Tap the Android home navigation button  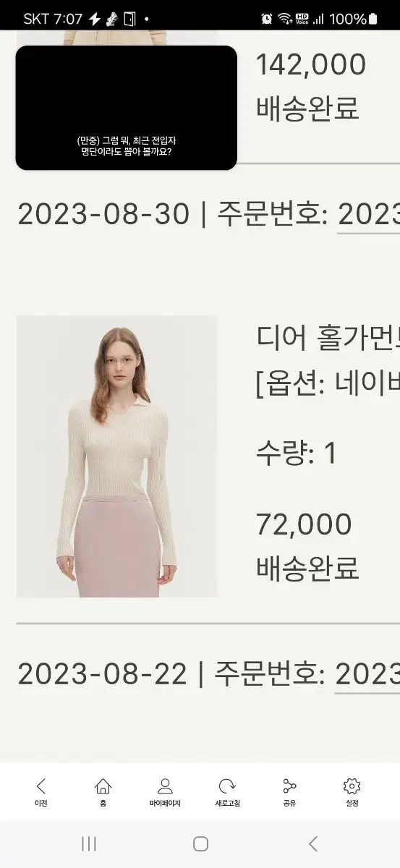200,843
